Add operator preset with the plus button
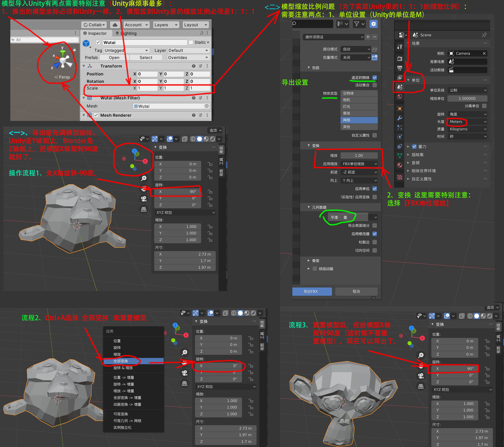The height and width of the screenshot is (447, 504). click(368, 37)
